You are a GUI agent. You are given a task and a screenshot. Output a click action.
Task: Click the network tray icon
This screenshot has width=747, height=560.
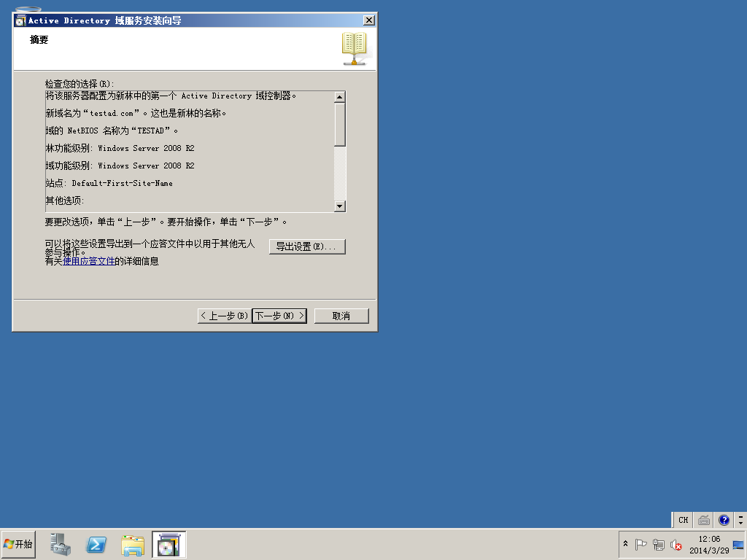tap(659, 544)
